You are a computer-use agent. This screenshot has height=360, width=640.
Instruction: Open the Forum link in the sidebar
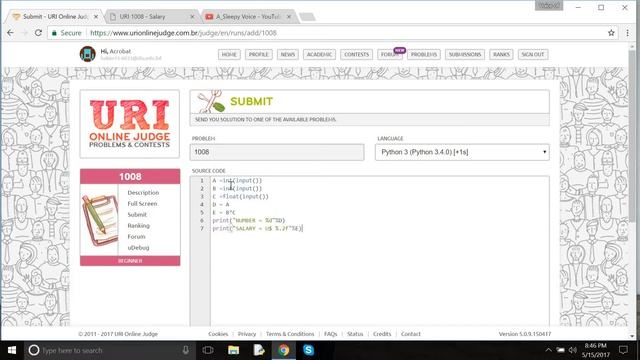(136, 237)
